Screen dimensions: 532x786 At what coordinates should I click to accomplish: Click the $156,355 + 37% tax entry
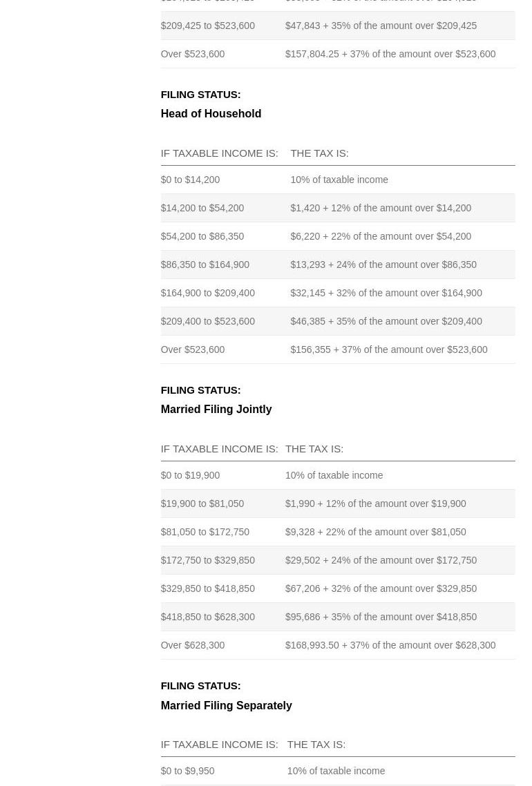pos(388,349)
